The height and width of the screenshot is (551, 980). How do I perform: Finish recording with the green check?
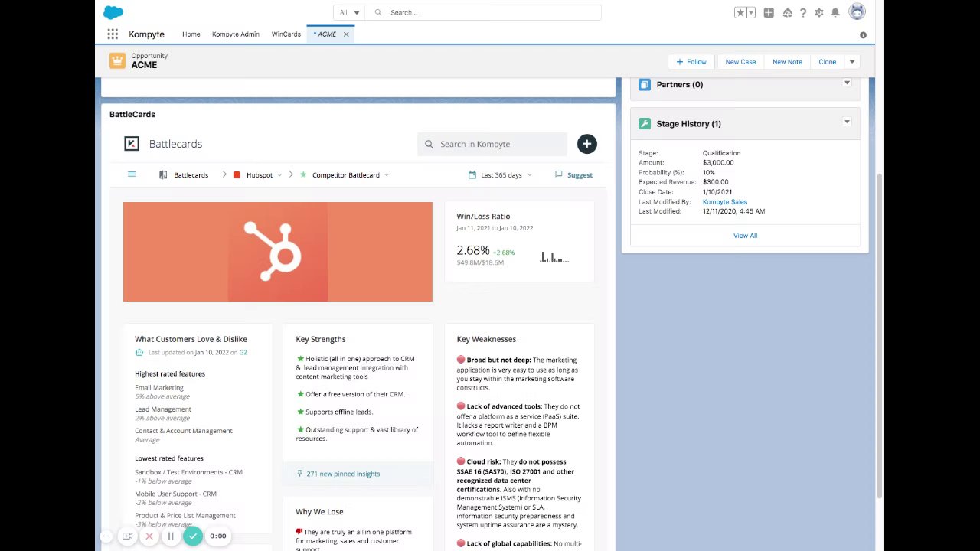[x=193, y=536]
